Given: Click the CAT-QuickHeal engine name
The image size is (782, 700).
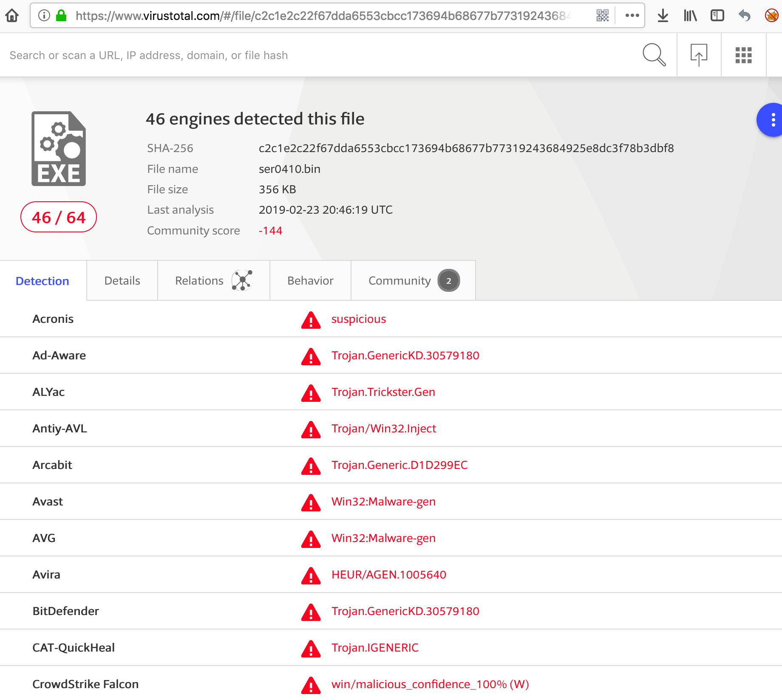Looking at the screenshot, I should [74, 647].
